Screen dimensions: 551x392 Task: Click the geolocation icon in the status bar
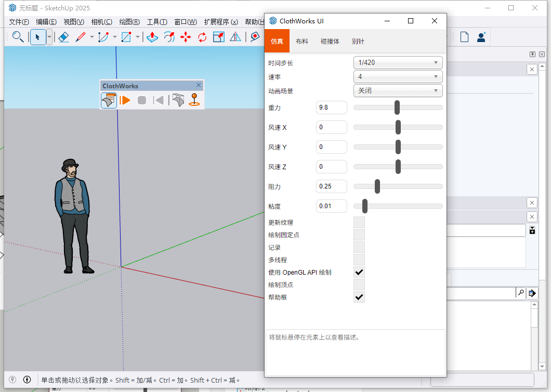pyautogui.click(x=12, y=380)
